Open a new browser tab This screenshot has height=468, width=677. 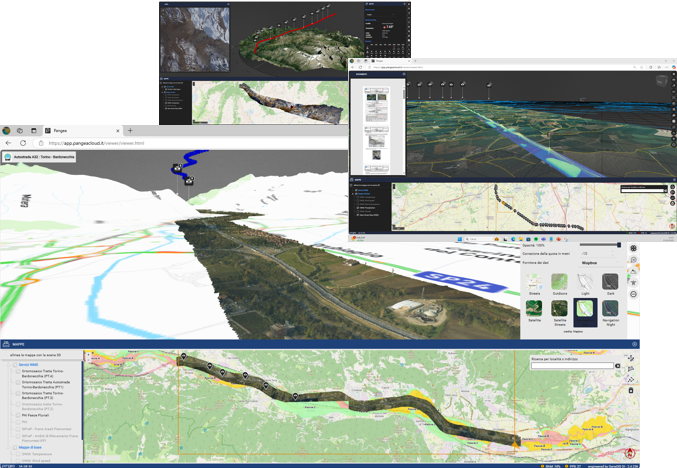[x=129, y=130]
